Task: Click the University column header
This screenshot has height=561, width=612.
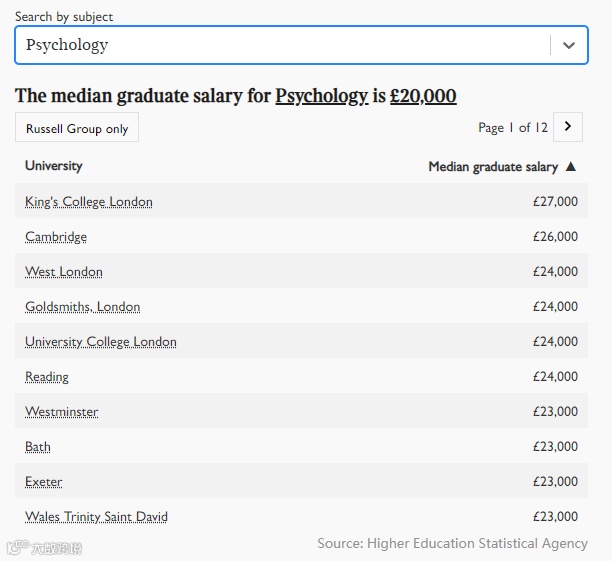Action: click(x=54, y=166)
